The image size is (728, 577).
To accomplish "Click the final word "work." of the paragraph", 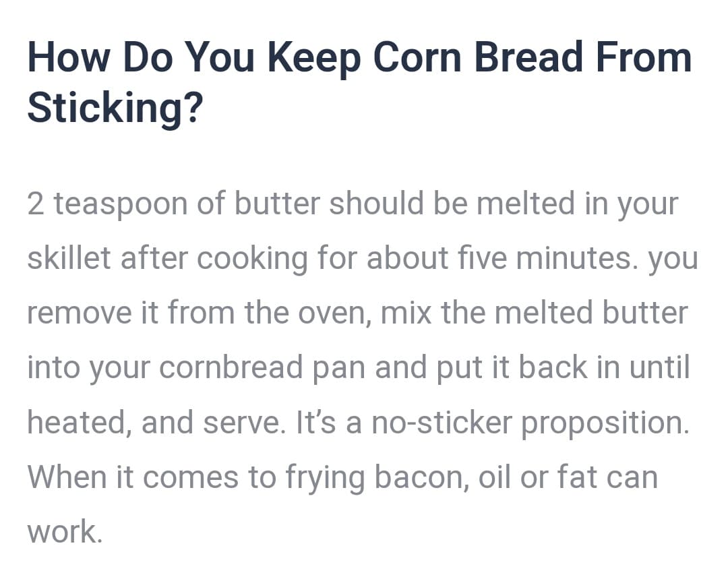I will pyautogui.click(x=65, y=532).
